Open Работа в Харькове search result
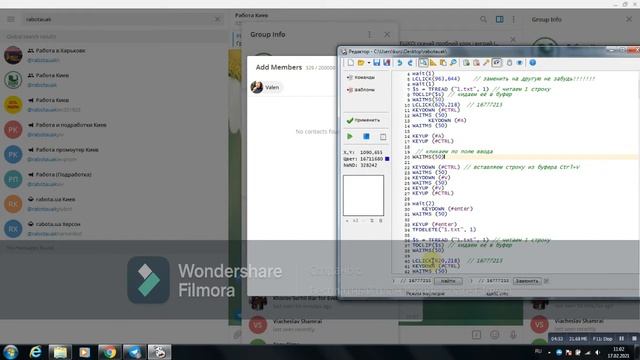This screenshot has width=640, height=360. [x=114, y=55]
